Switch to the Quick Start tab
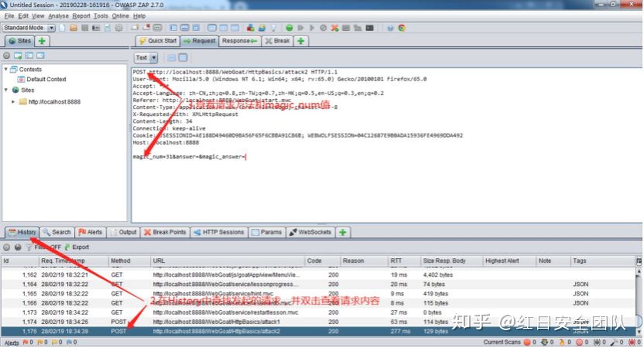The image size is (644, 348). click(x=157, y=41)
